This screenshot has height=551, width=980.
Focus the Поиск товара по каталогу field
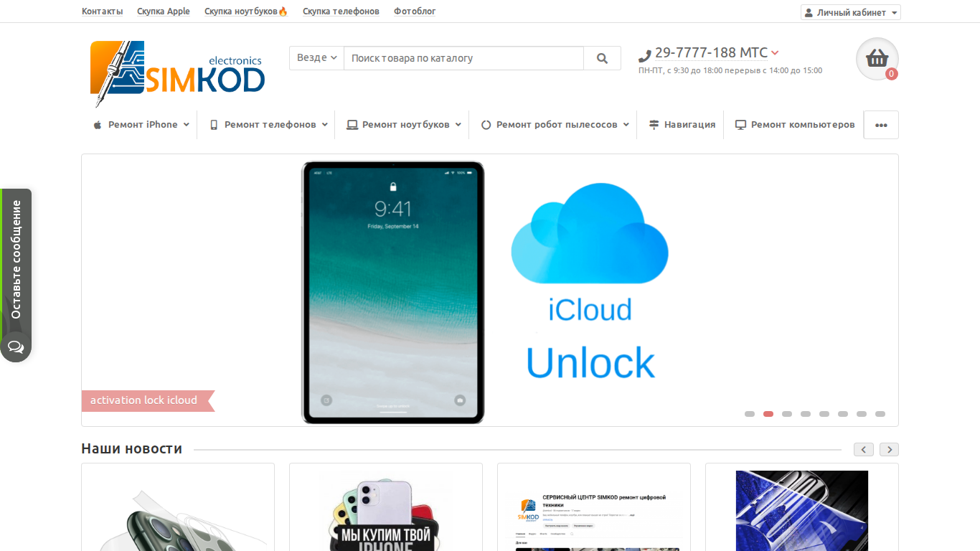pyautogui.click(x=463, y=58)
